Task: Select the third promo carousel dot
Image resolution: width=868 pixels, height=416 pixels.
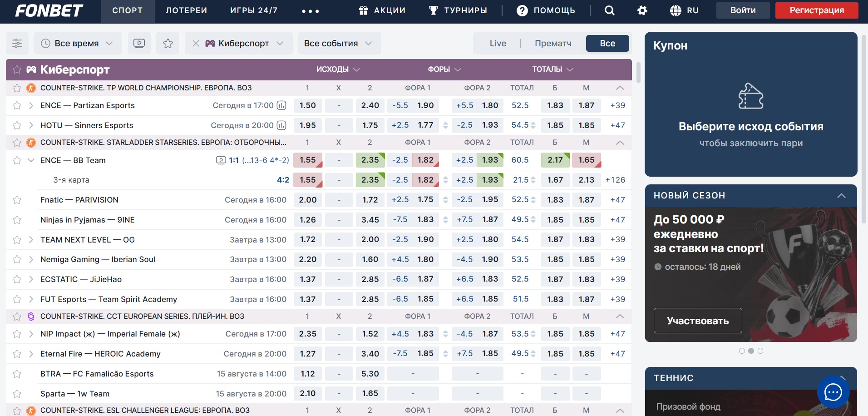Action: [x=760, y=351]
